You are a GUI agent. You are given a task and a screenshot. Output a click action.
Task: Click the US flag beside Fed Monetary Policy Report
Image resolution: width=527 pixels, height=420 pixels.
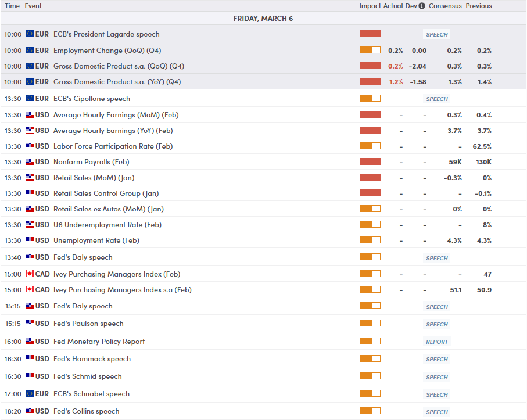30,341
